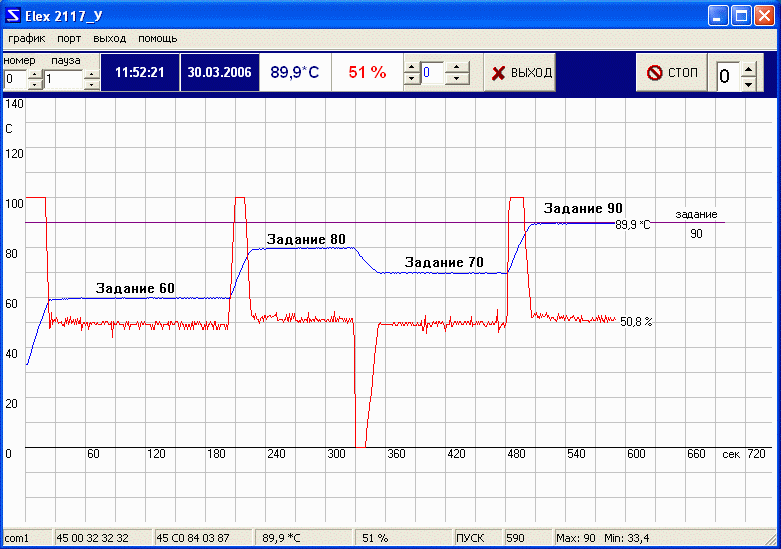
Task: Decrease the номер value with down arrow
Action: (35, 84)
